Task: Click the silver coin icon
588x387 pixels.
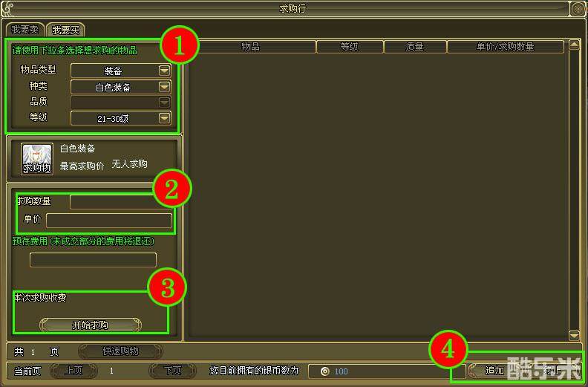Action: 324,371
